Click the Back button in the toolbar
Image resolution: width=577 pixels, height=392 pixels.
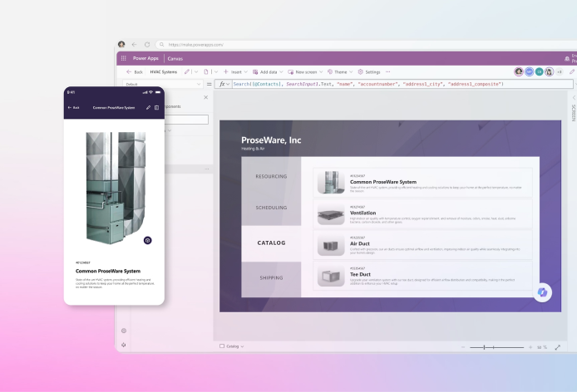[x=135, y=72]
